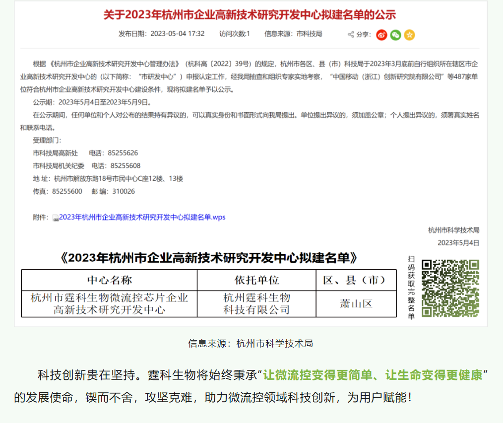Click the attachment file icon before the link
This screenshot has width=504, height=432.
pos(55,218)
